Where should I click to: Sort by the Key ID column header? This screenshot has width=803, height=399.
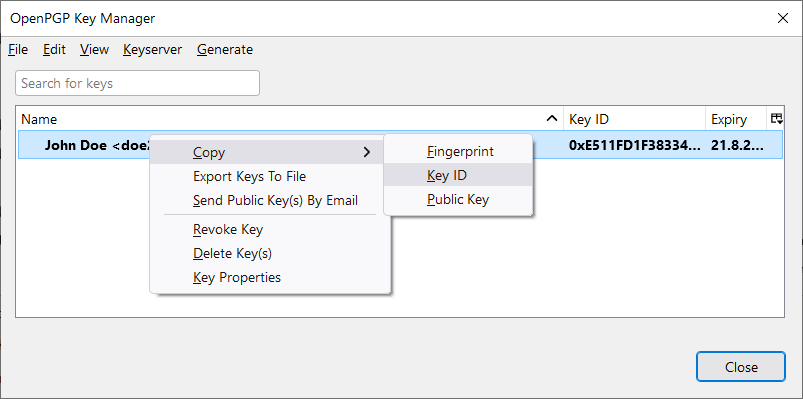(x=635, y=119)
